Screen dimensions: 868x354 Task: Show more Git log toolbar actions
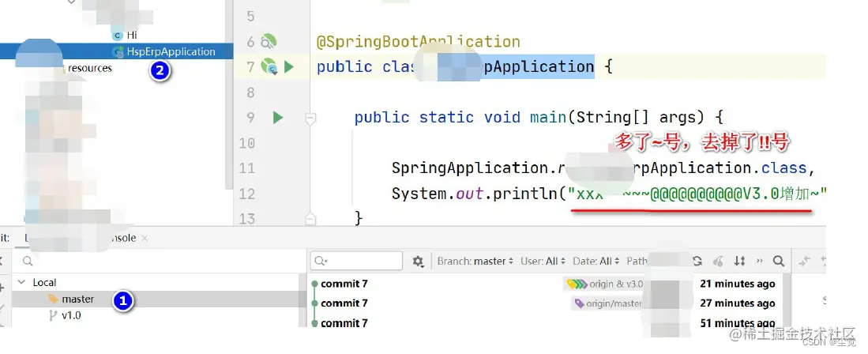759,261
